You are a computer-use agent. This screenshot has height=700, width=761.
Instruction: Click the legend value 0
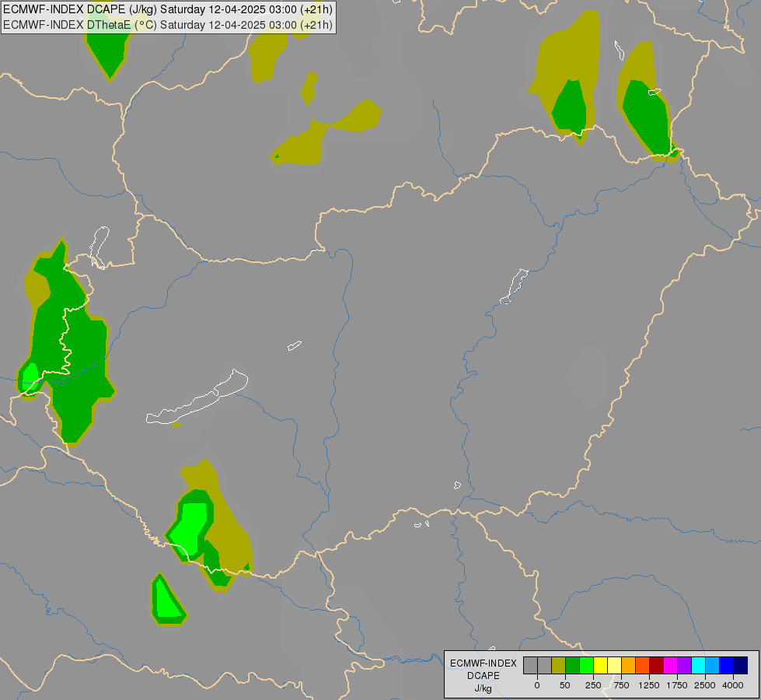point(537,685)
